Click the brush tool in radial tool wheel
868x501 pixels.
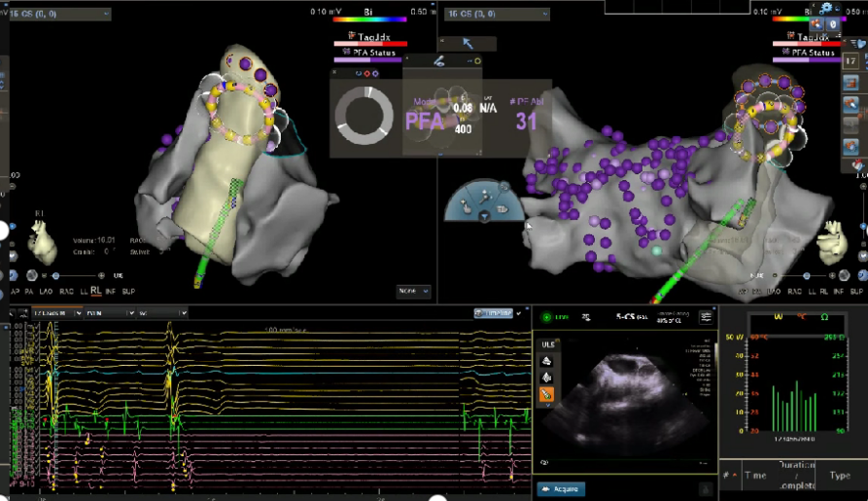click(485, 196)
